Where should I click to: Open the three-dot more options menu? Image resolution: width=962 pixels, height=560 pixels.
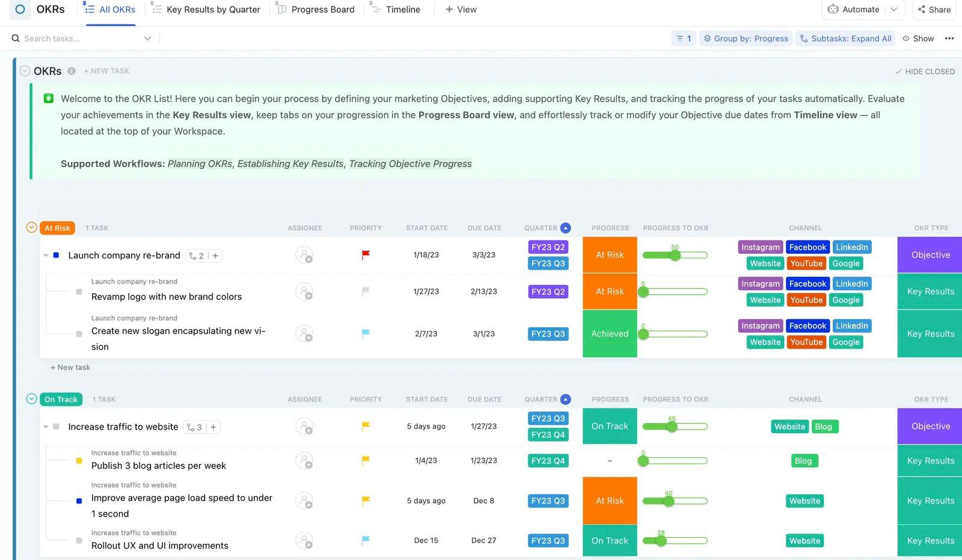click(949, 38)
